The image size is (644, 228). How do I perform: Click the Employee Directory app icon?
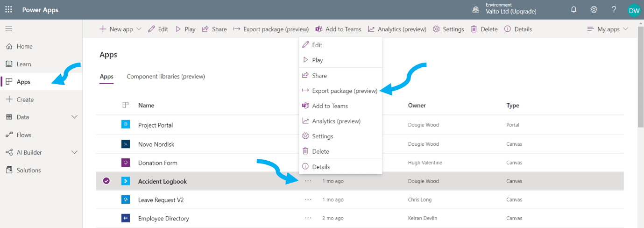pyautogui.click(x=125, y=218)
